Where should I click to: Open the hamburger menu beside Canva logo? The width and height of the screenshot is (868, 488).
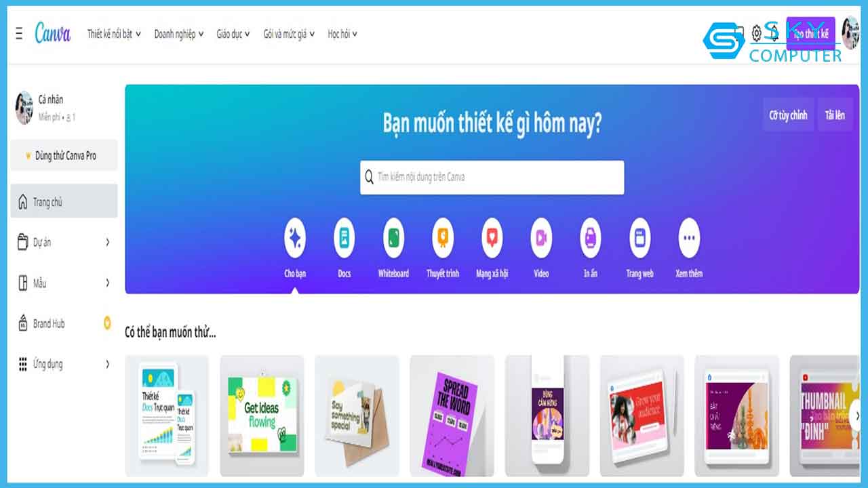[x=19, y=33]
